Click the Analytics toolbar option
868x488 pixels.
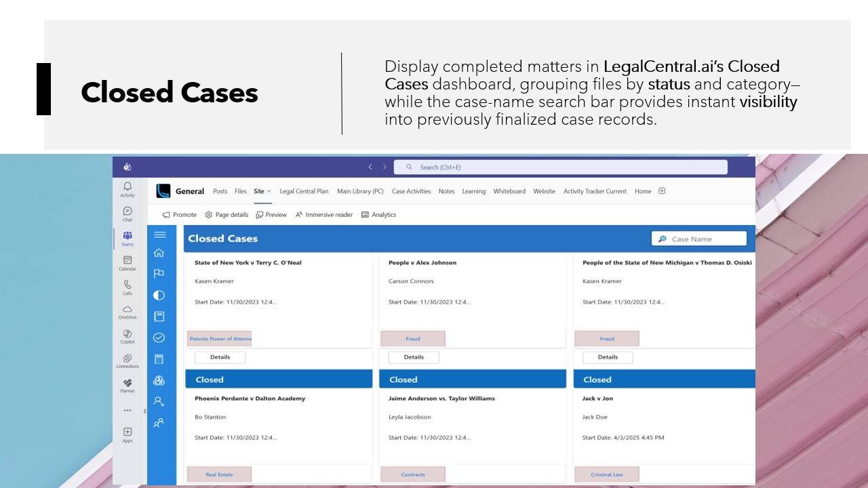378,215
